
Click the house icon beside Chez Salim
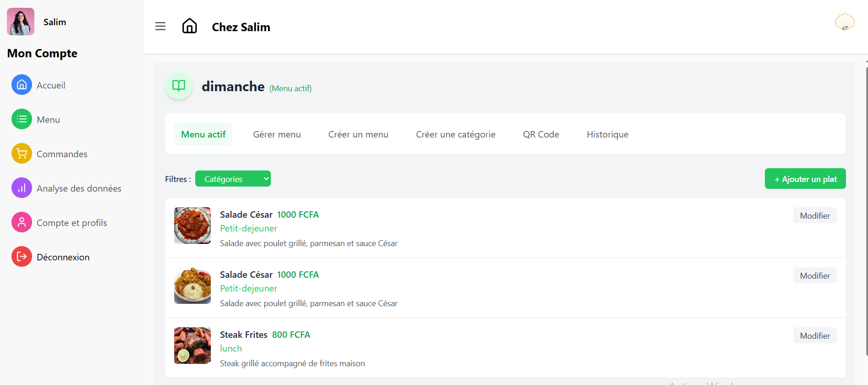[189, 26]
